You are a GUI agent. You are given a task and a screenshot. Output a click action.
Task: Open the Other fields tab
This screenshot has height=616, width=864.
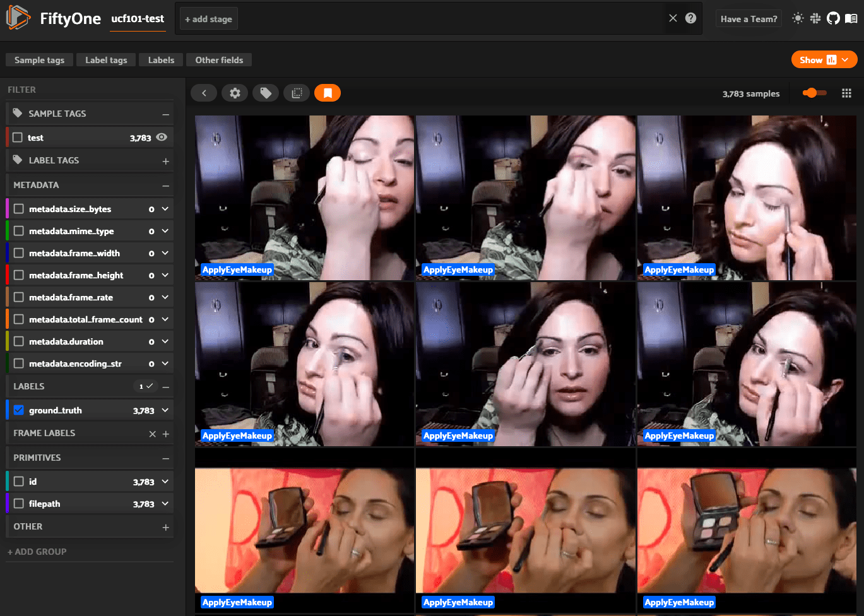coord(219,60)
